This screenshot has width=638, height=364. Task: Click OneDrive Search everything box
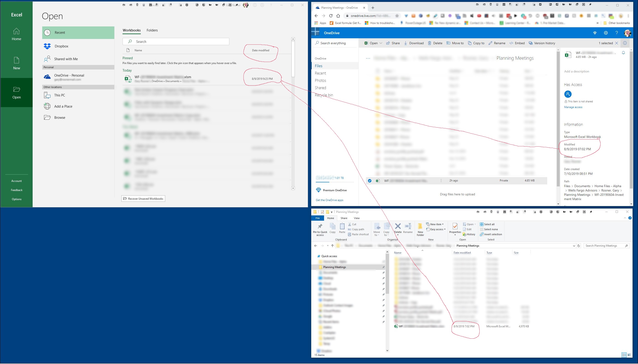point(335,43)
